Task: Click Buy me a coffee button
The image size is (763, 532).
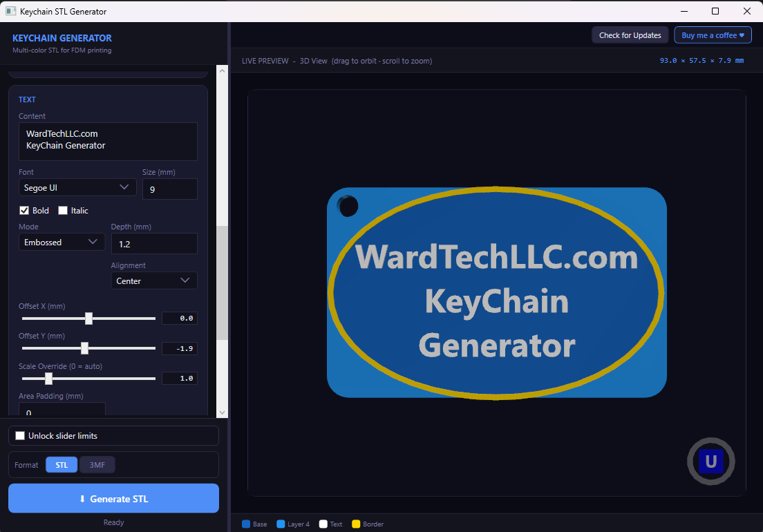Action: click(x=713, y=35)
